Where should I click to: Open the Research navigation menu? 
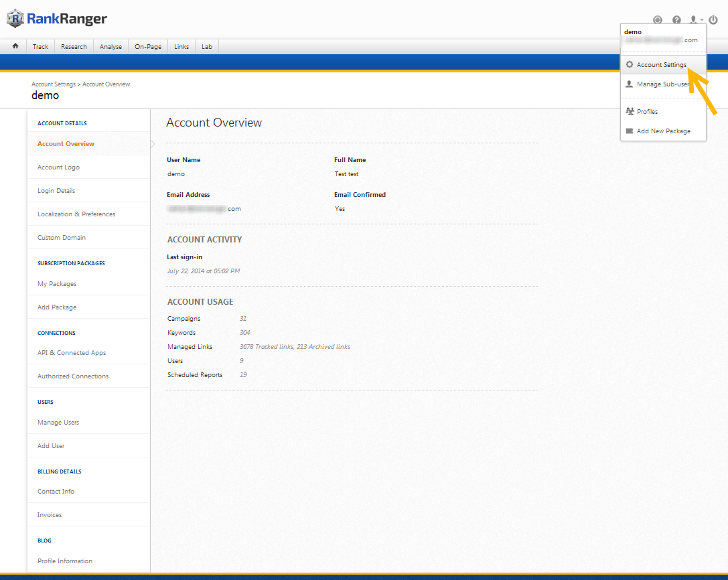(x=74, y=47)
